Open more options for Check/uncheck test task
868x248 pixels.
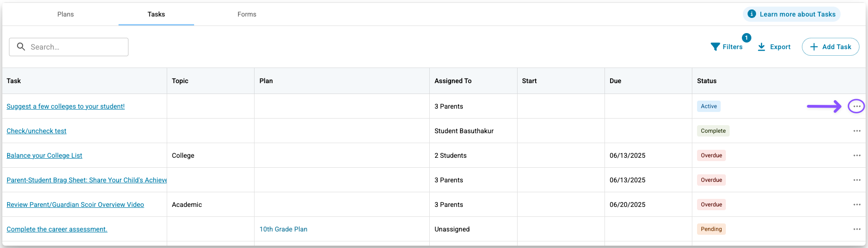click(x=857, y=131)
